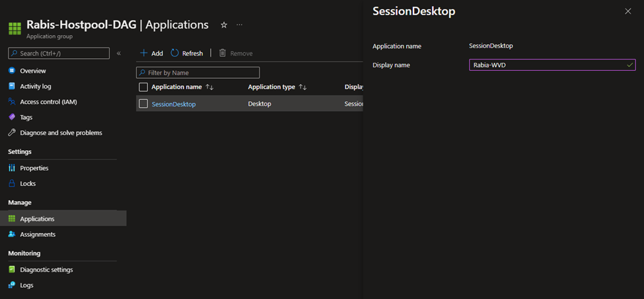
Task: Close the SessionDesktop panel
Action: 628,11
